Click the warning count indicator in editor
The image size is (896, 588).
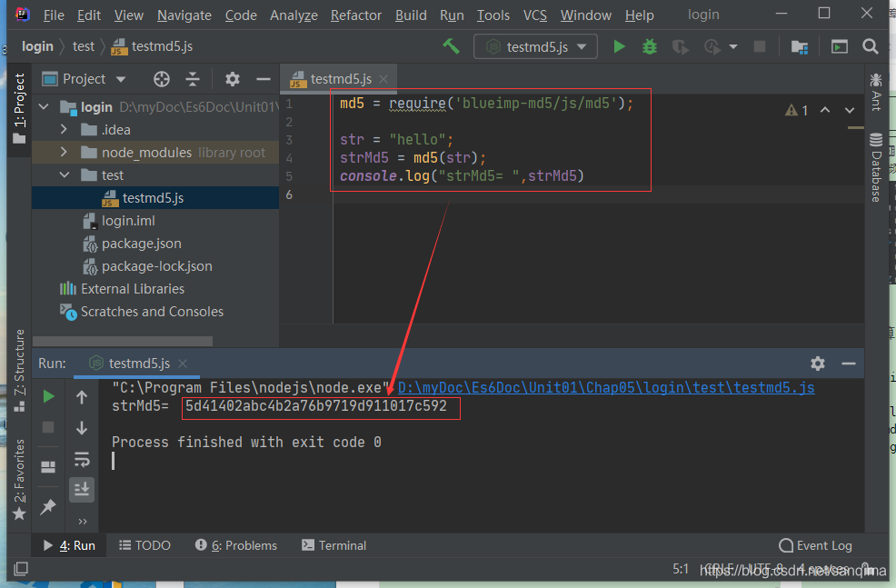[x=797, y=110]
